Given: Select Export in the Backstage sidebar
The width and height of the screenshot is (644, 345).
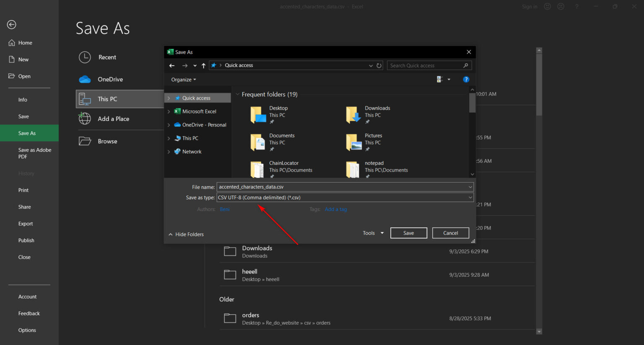Looking at the screenshot, I should point(26,224).
